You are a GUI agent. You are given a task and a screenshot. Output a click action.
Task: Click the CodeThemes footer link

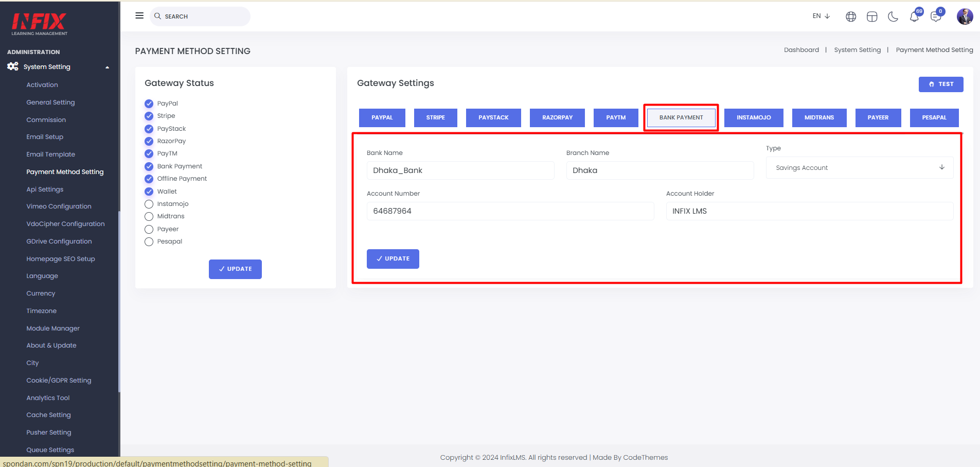click(645, 457)
